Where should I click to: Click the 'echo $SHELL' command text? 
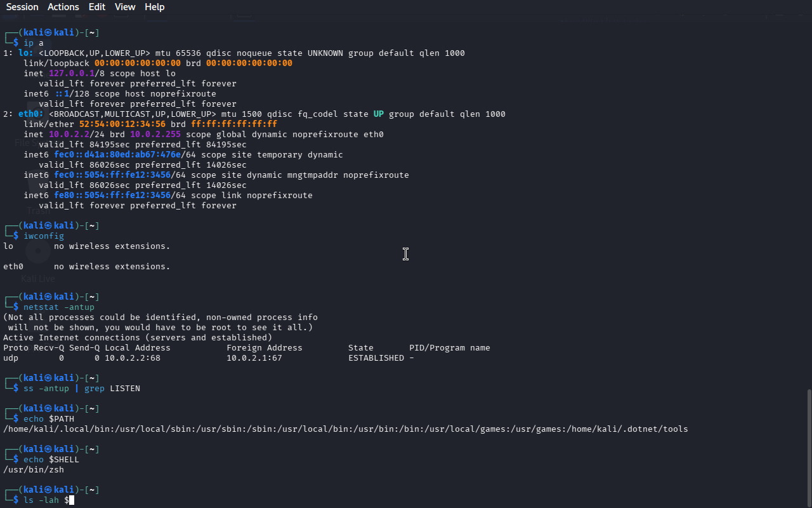pyautogui.click(x=51, y=460)
